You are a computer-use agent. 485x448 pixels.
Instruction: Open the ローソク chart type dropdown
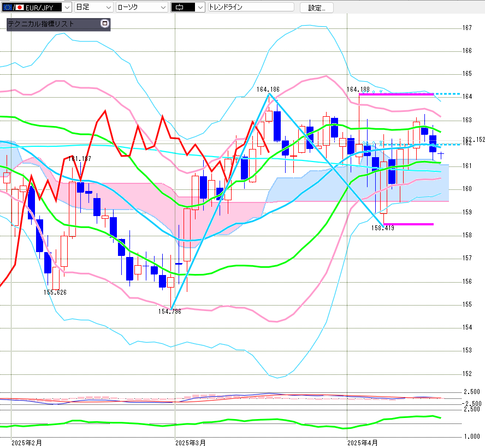[142, 7]
